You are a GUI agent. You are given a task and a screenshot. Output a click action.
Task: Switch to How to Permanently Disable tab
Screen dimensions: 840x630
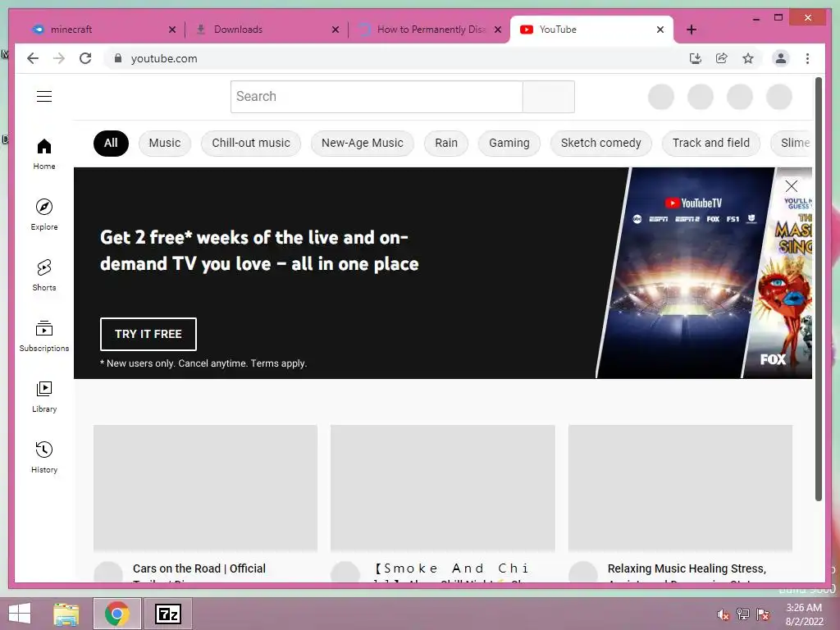(x=428, y=30)
